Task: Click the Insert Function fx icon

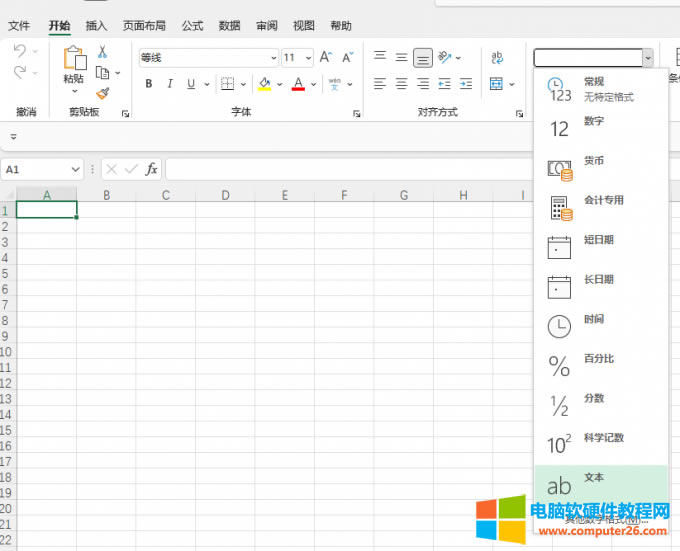Action: pos(152,170)
